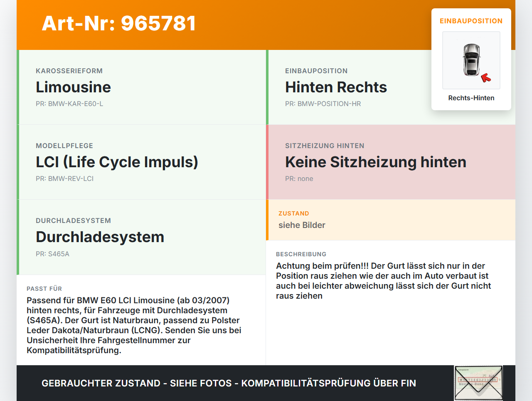
Task: Select the PR: S465A code link
Action: [53, 253]
